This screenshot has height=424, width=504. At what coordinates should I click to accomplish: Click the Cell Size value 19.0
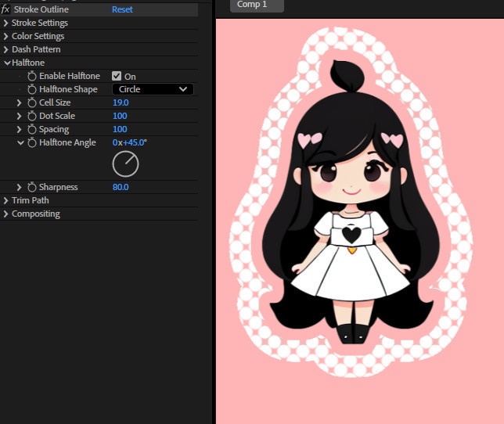[121, 102]
